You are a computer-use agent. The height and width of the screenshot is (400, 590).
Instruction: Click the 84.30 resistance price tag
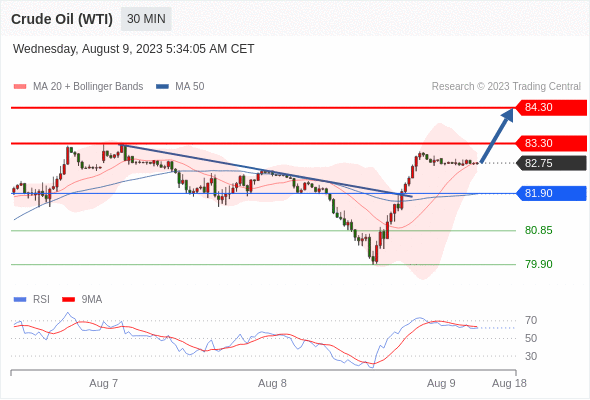click(x=550, y=108)
